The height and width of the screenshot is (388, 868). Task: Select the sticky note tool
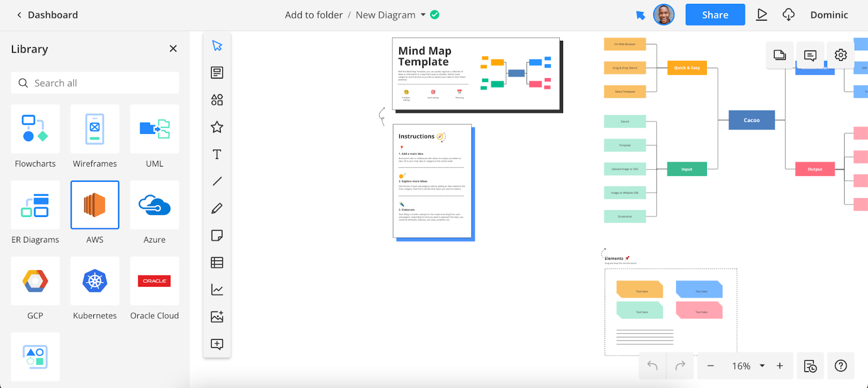217,236
